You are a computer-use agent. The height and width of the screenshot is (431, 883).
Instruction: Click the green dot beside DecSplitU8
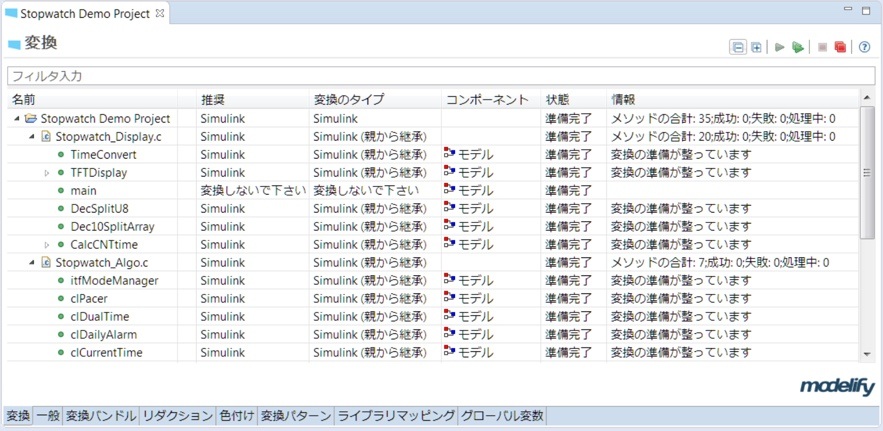click(61, 208)
